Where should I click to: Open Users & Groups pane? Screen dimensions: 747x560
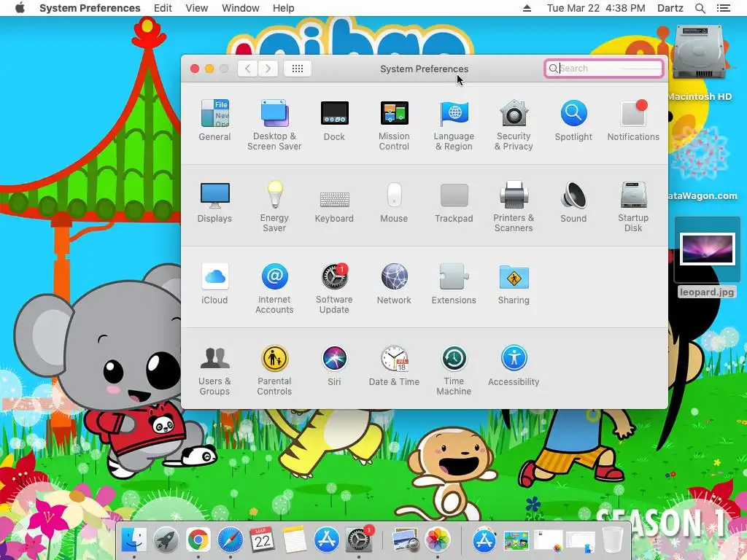tap(214, 370)
